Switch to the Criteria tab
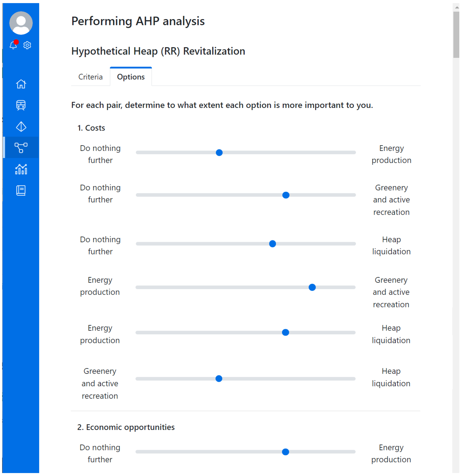 point(90,77)
